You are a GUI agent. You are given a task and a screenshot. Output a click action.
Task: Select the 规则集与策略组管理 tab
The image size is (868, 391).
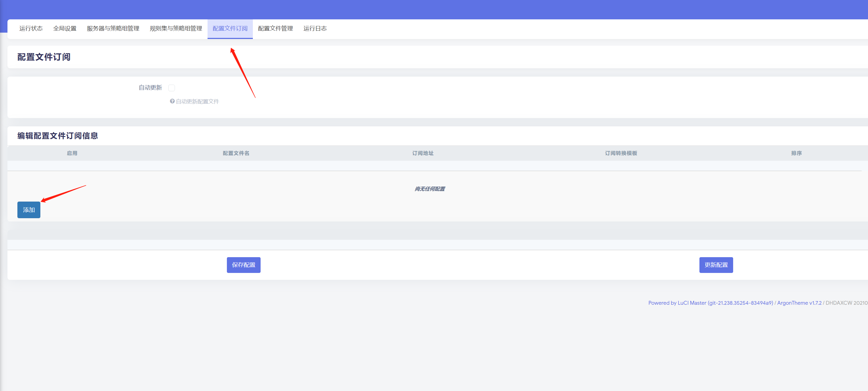tap(176, 29)
